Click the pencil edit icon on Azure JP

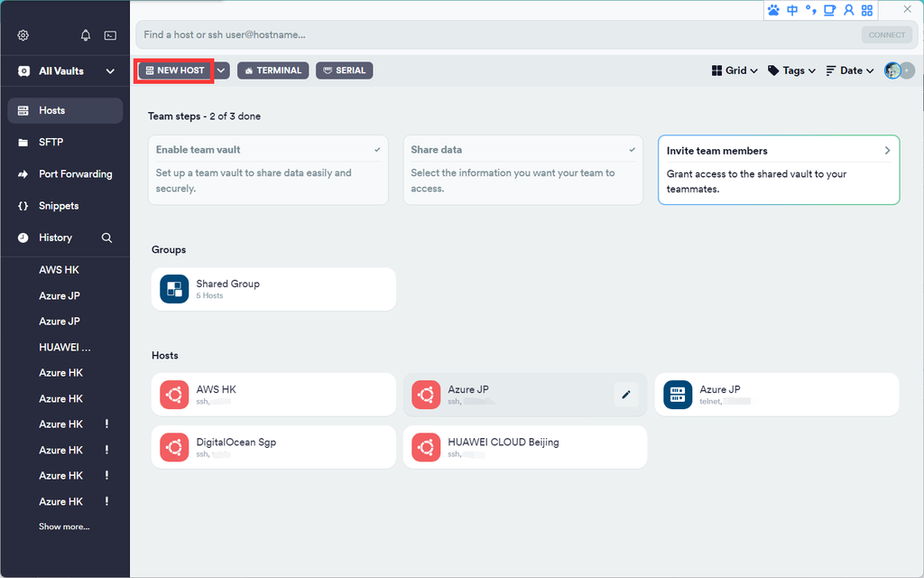coord(626,395)
